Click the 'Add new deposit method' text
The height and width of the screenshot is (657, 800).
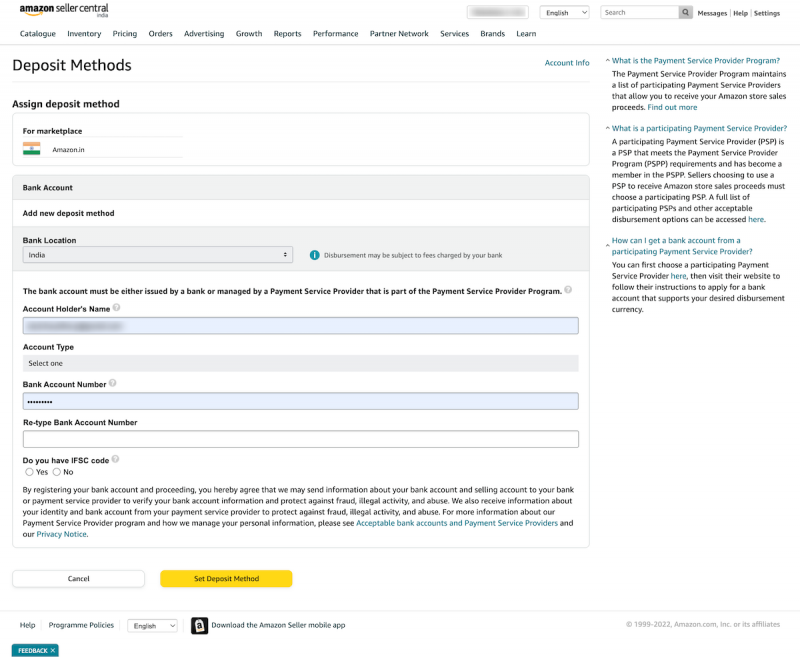(68, 213)
